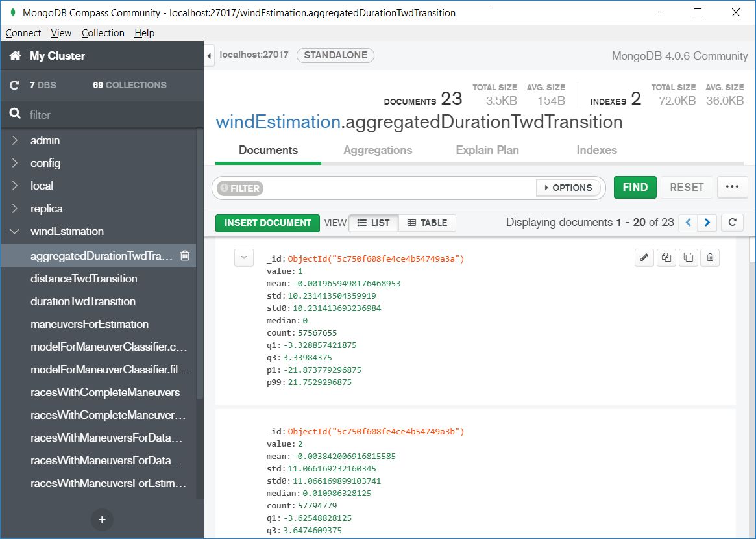Image resolution: width=756 pixels, height=539 pixels.
Task: Click the ObjectId ending 49a3b
Action: (376, 431)
